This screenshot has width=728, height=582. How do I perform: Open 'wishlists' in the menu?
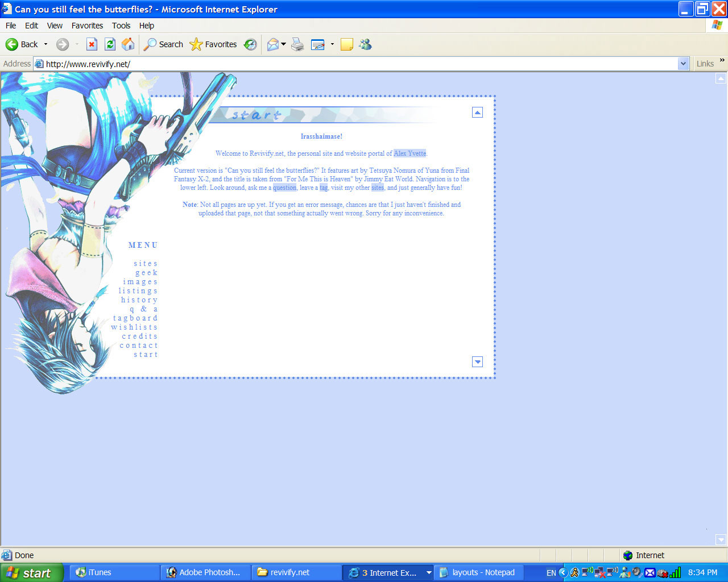(x=134, y=327)
